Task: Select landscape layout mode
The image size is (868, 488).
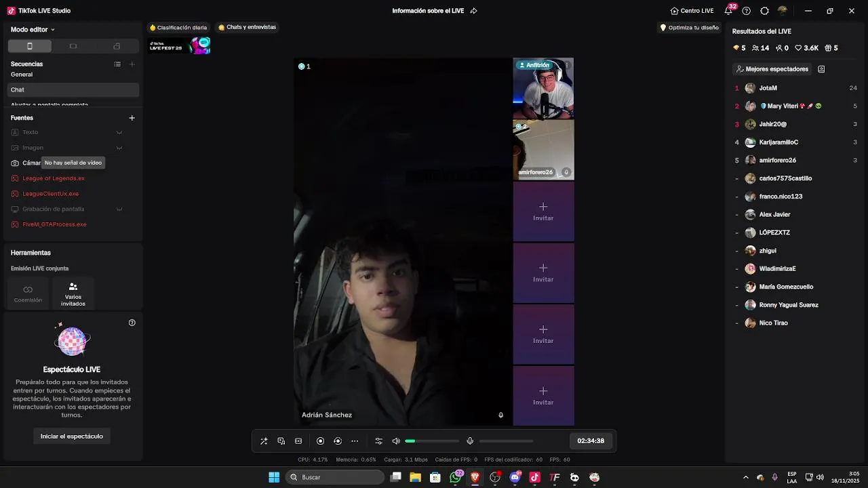Action: [73, 46]
